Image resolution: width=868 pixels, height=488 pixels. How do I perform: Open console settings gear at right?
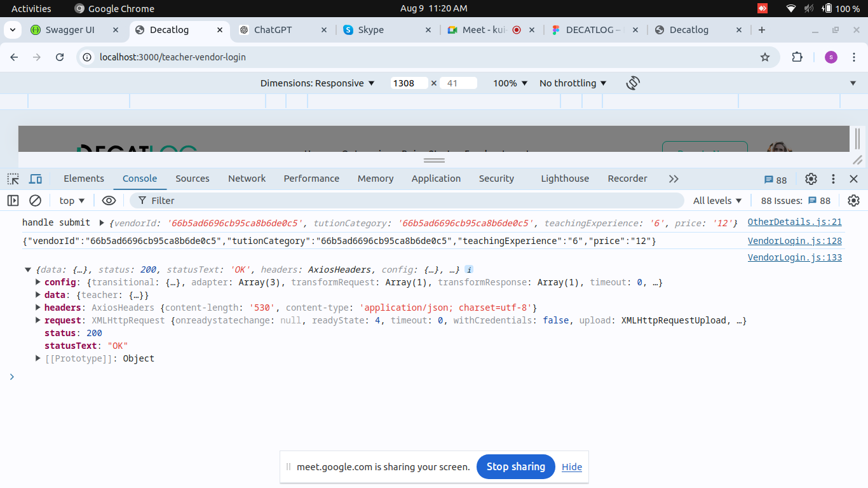(853, 201)
